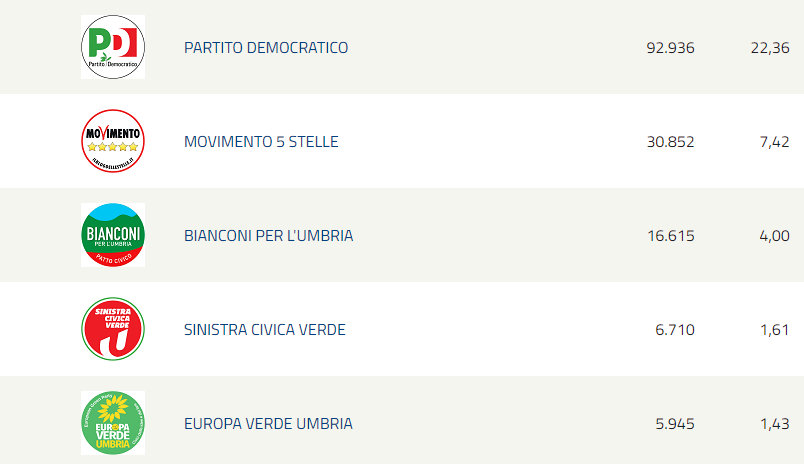Select the 5.945 votes value
This screenshot has height=464, width=804.
pos(675,424)
